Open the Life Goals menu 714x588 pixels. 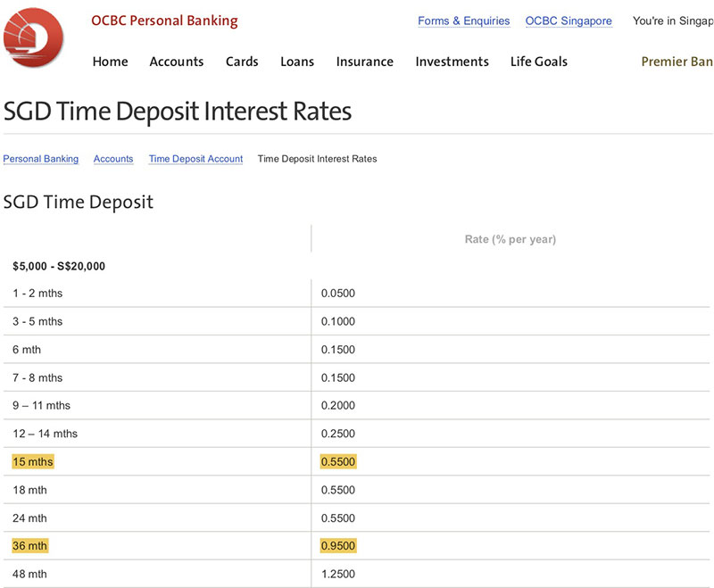click(538, 62)
